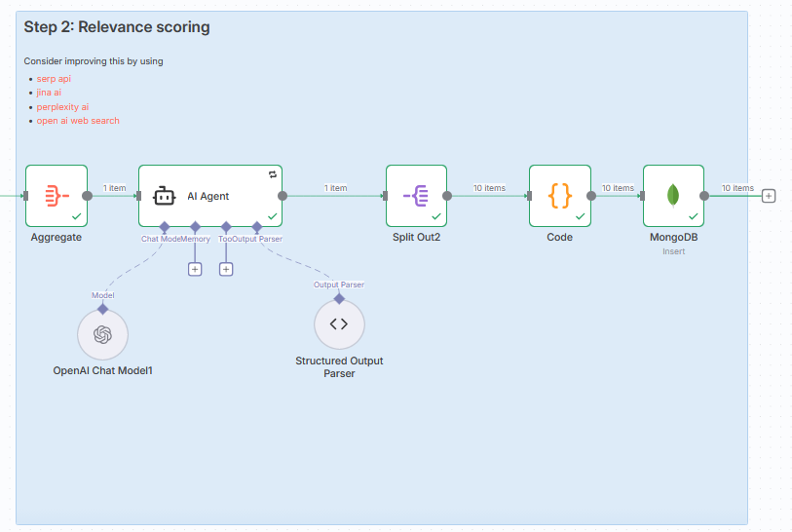Click the Step 2: Relevance scoring heading

117,27
